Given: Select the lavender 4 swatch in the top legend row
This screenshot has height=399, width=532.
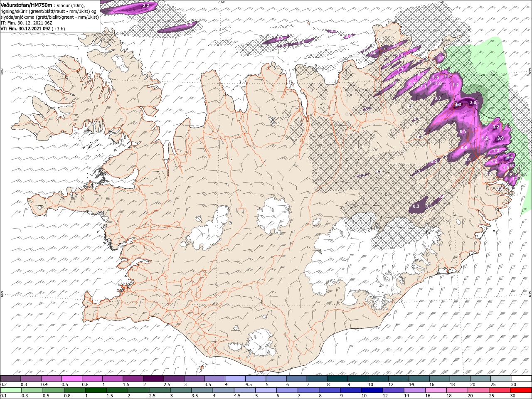Looking at the screenshot, I should [235, 378].
